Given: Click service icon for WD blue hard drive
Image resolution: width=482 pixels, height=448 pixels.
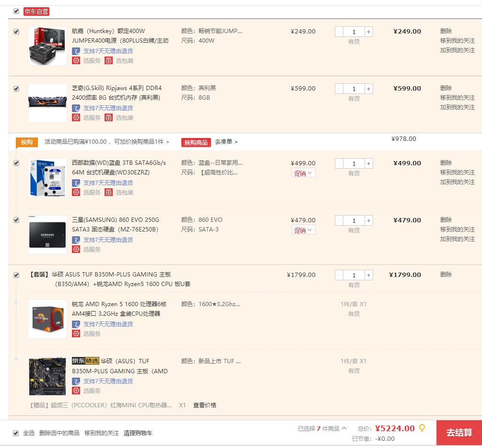Looking at the screenshot, I should (76, 192).
